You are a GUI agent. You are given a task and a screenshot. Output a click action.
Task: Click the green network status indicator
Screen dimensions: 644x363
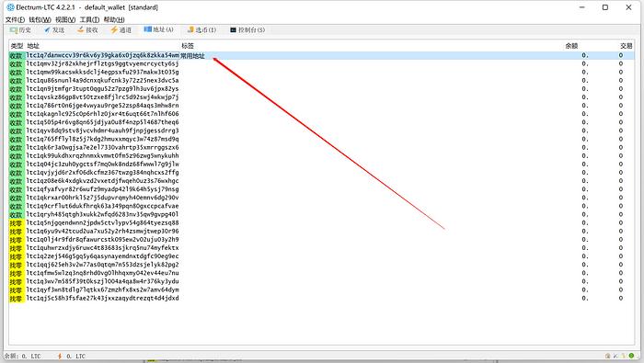(x=631, y=356)
